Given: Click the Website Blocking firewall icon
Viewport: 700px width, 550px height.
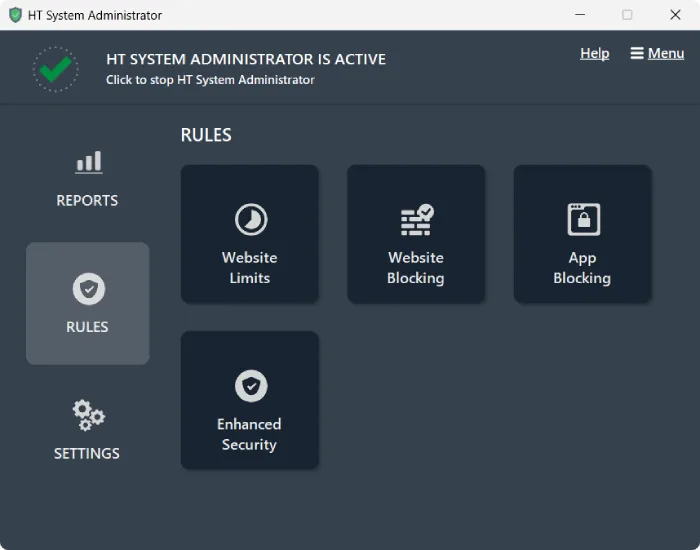Looking at the screenshot, I should coord(417,219).
